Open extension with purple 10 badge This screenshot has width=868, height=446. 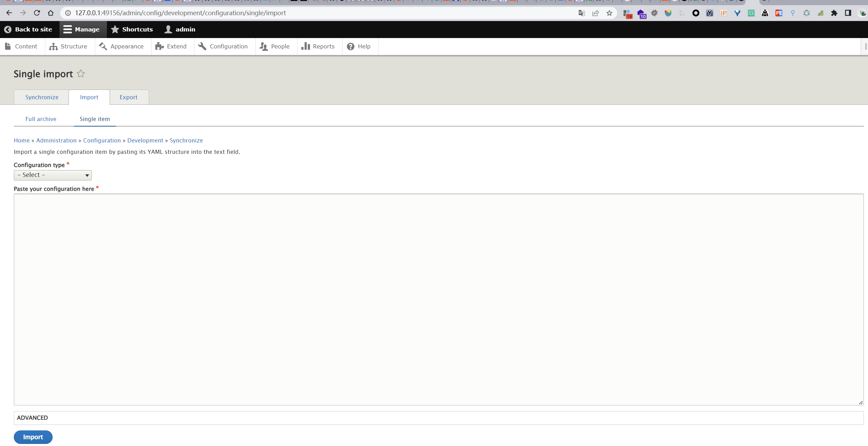coord(641,14)
